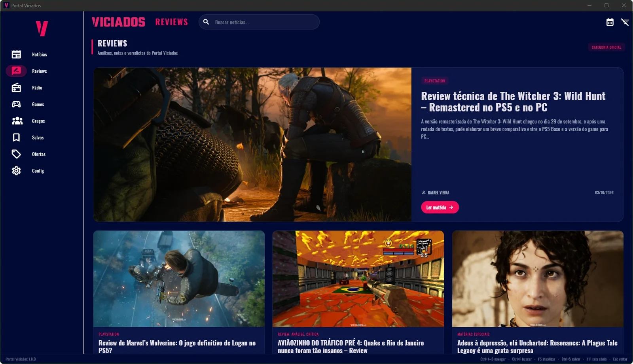Open the Adeus à depressão article title
Image resolution: width=633 pixels, height=364 pixels.
[537, 347]
